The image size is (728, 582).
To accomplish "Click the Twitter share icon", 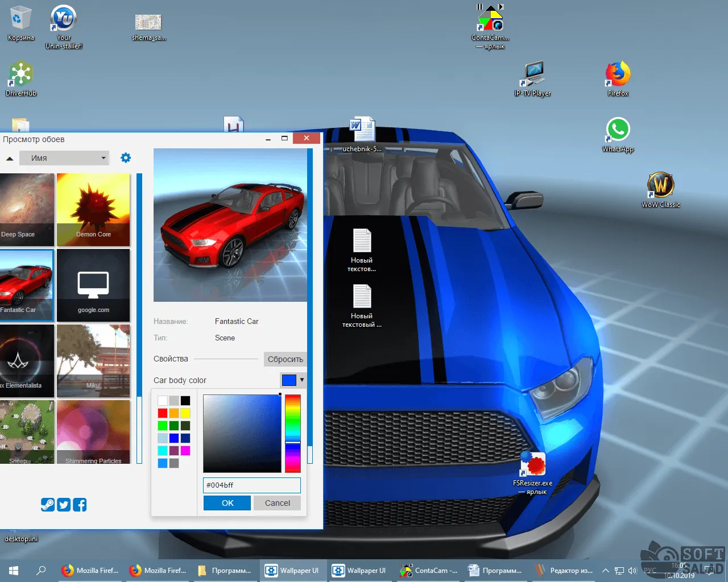I will coord(64,504).
